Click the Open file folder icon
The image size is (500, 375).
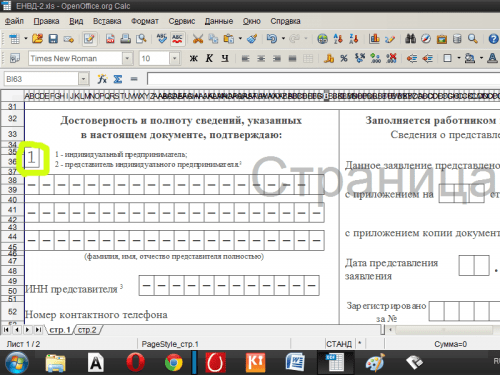[x=37, y=39]
